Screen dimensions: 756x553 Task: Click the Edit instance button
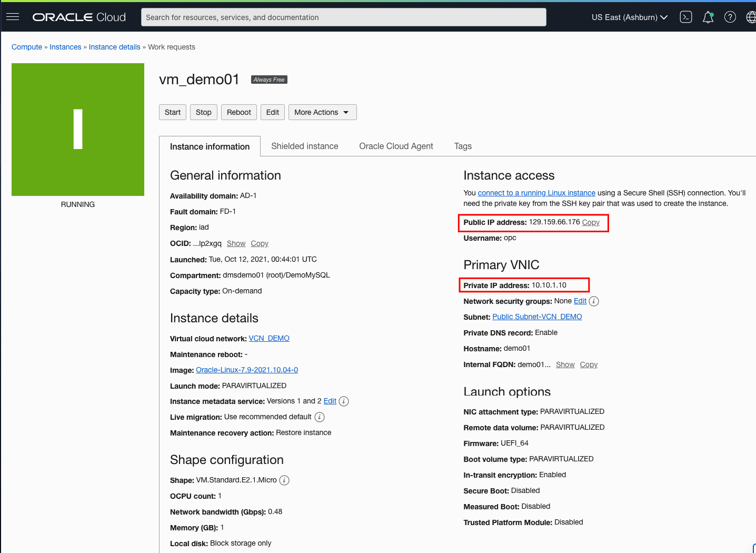coord(273,112)
